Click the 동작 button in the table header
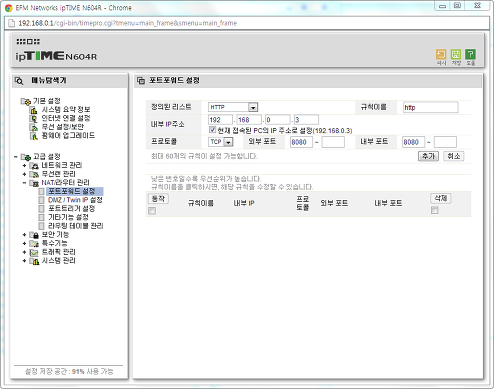The height and width of the screenshot is (389, 494). (x=158, y=199)
